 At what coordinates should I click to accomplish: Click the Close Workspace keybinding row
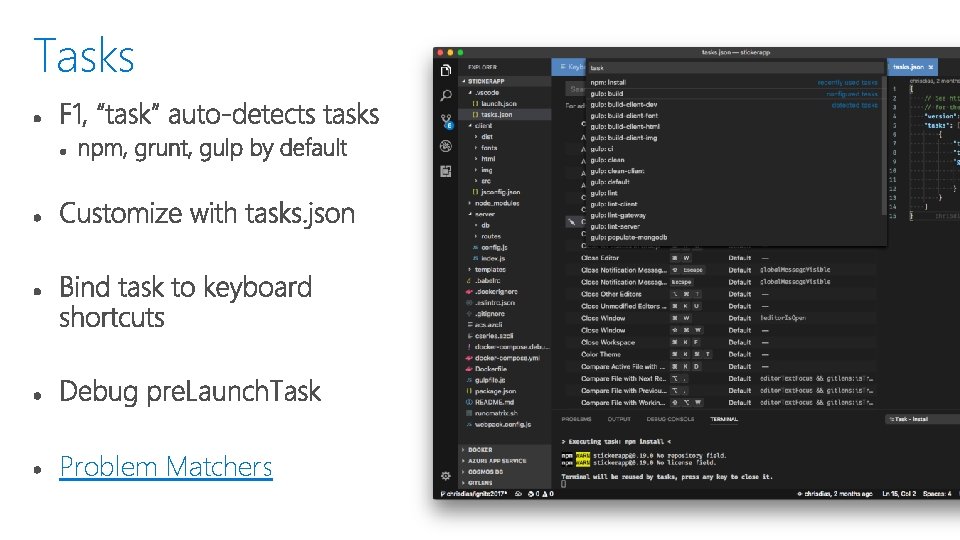point(719,342)
